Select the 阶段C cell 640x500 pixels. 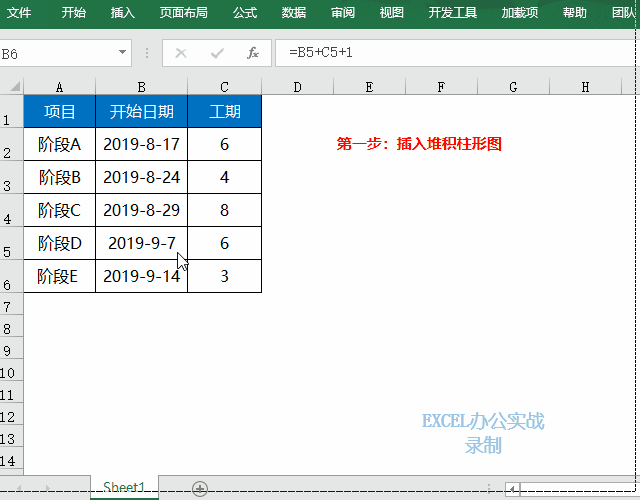pos(60,210)
